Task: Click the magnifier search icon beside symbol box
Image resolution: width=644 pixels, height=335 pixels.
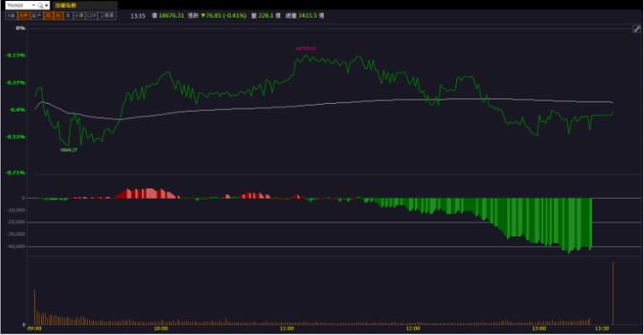Action: coord(40,5)
